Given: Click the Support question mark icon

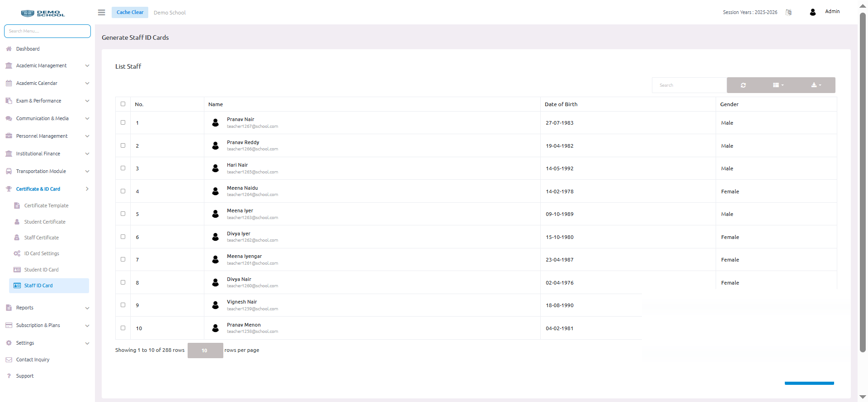Looking at the screenshot, I should coord(9,376).
